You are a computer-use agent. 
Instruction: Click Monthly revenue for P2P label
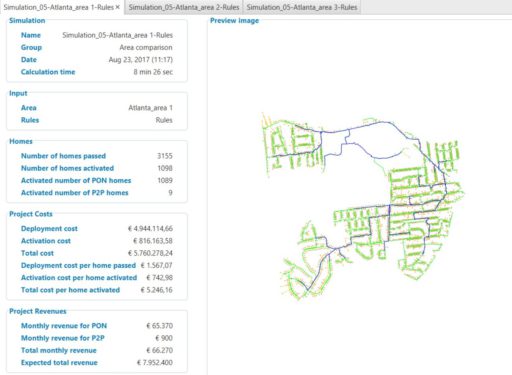(x=63, y=338)
